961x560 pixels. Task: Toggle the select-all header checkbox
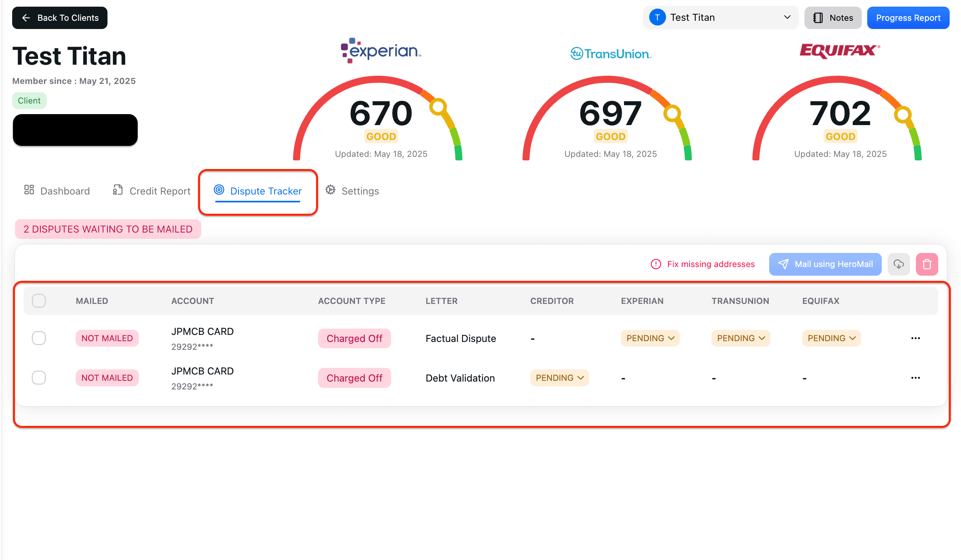coord(39,301)
